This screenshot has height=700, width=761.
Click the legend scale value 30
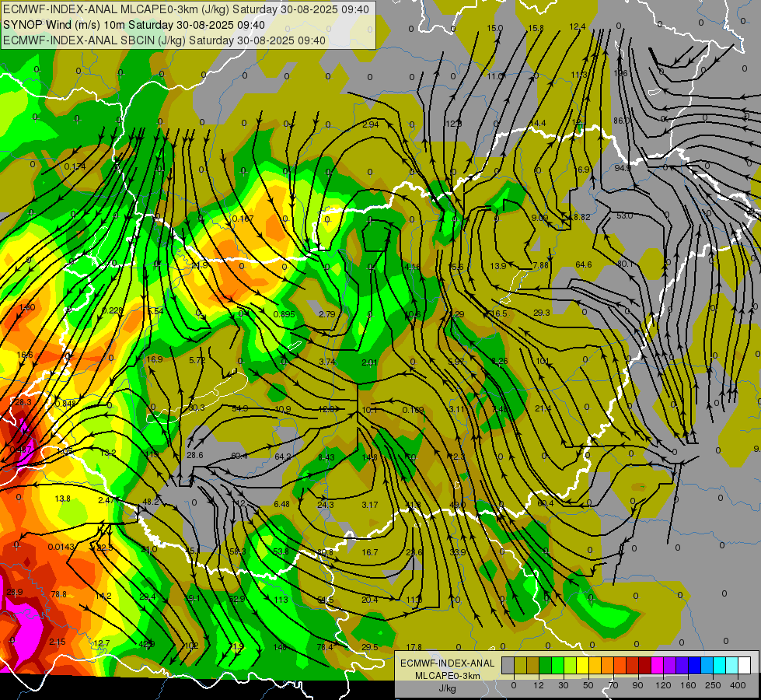pyautogui.click(x=564, y=685)
